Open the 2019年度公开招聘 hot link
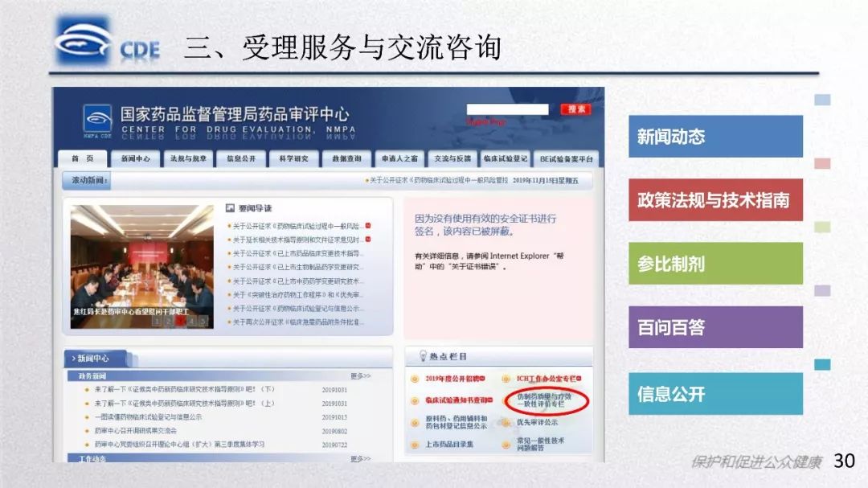Screen dimensions: 868x488 coord(454,379)
